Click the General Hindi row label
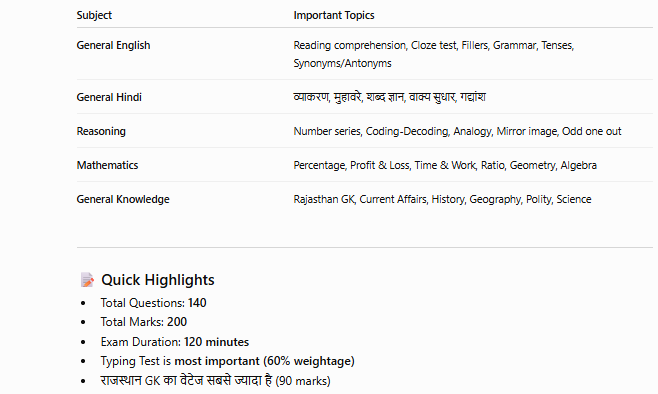 pos(109,97)
